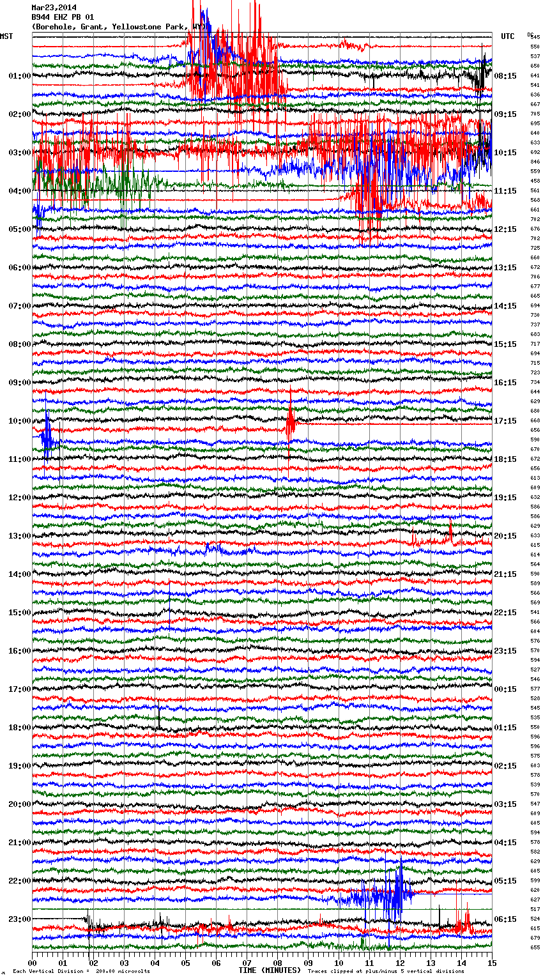Select the 01:00 MST time label

[x=20, y=76]
